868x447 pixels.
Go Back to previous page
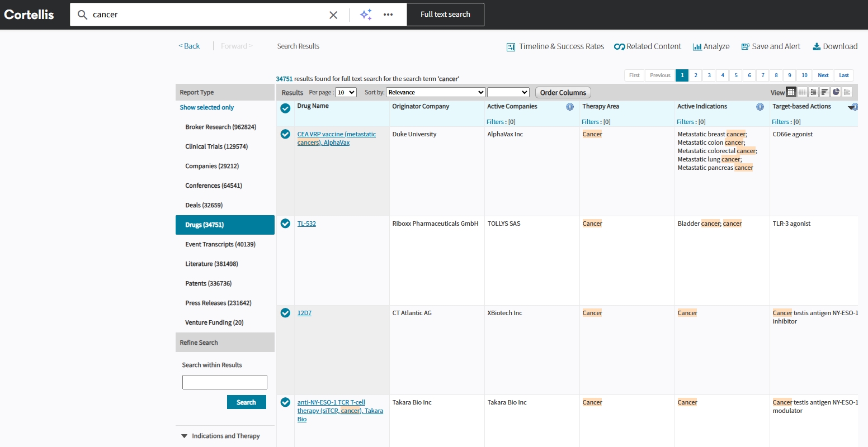pos(190,46)
